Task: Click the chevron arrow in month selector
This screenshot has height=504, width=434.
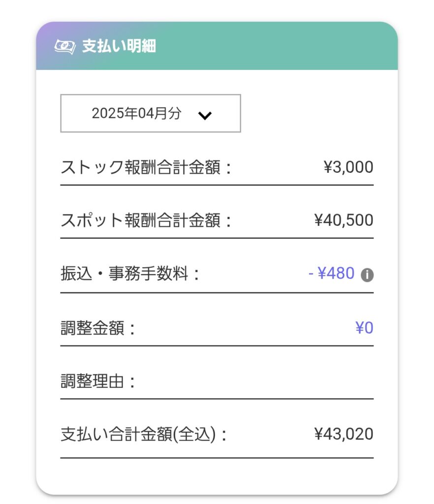Action: (205, 115)
